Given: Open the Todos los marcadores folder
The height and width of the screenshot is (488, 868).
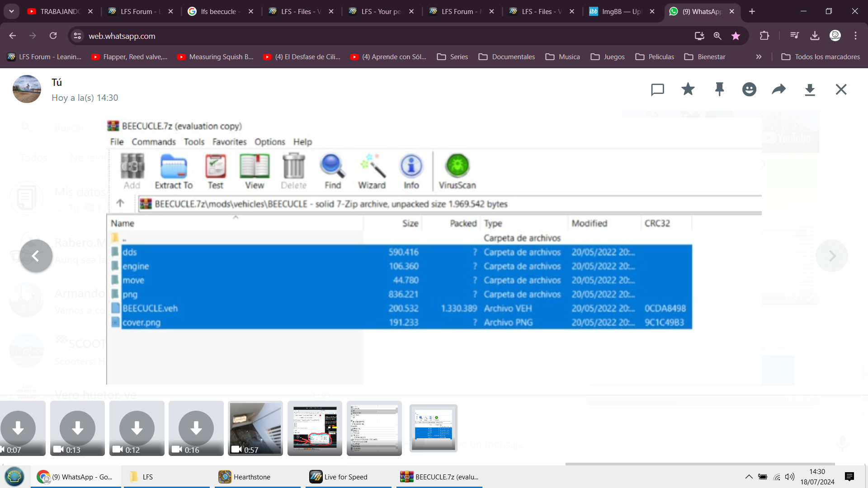Looking at the screenshot, I should pos(821,56).
